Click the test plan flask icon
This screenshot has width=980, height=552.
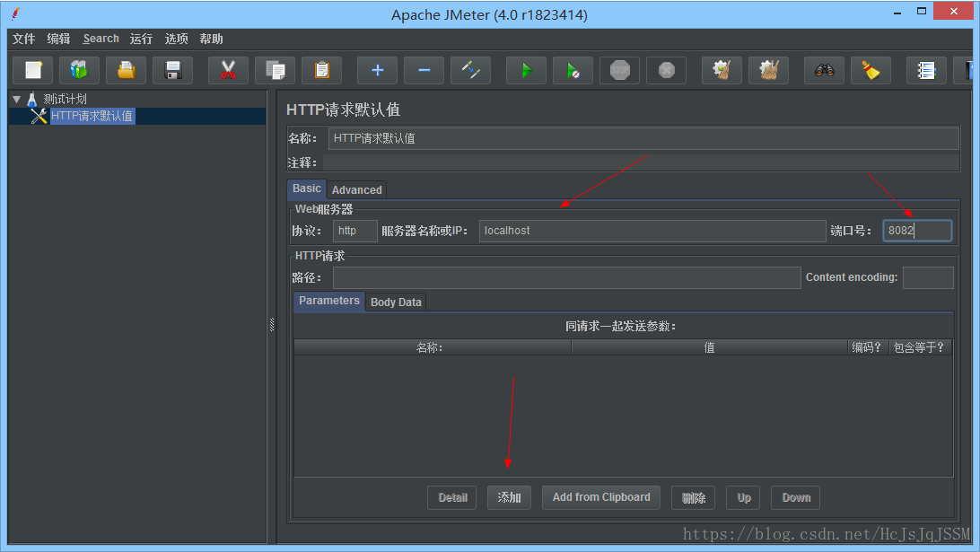pos(32,99)
